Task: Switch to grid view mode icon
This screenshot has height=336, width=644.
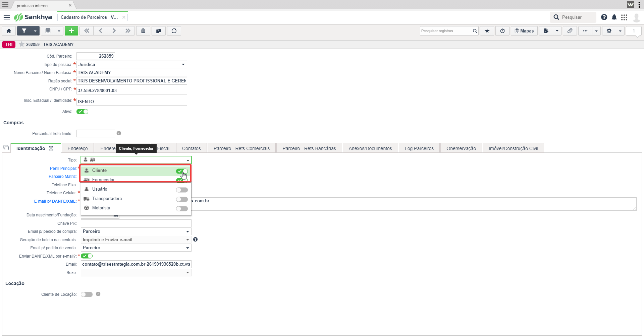Action: tap(48, 31)
